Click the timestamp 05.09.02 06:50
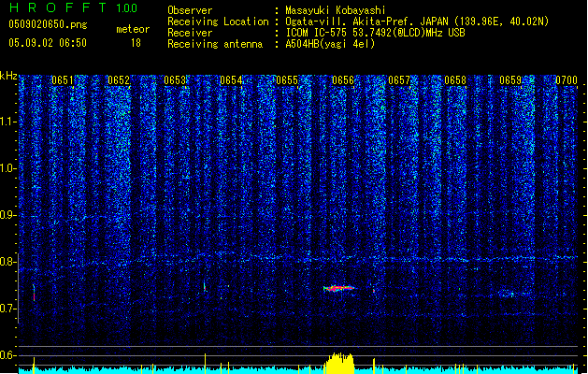Screen dimensions: 588x374 tap(48, 43)
